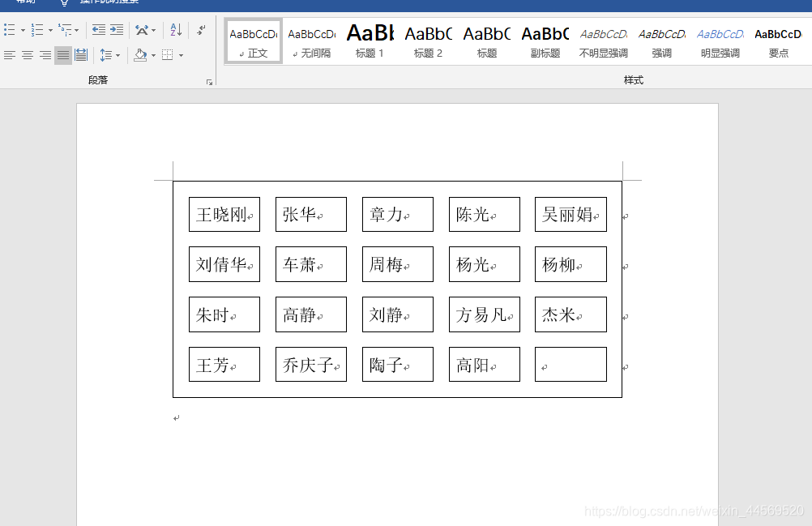812x526 pixels.
Task: Open paragraph settings dialog launcher
Action: (x=209, y=83)
